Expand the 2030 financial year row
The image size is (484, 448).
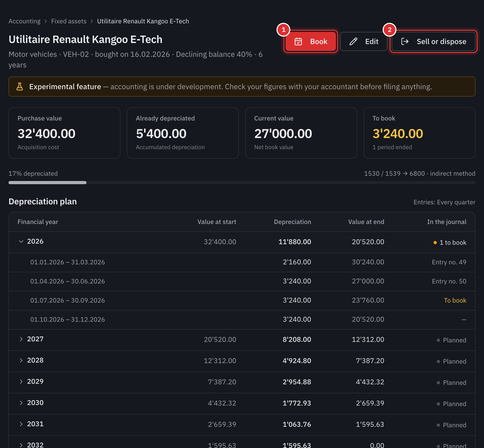21,403
